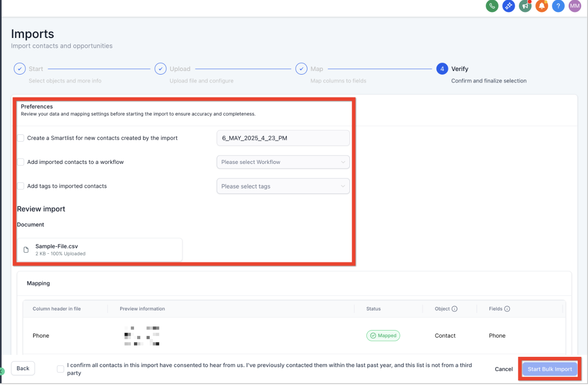This screenshot has width=588, height=385.
Task: Open the help question mark icon
Action: pyautogui.click(x=558, y=6)
